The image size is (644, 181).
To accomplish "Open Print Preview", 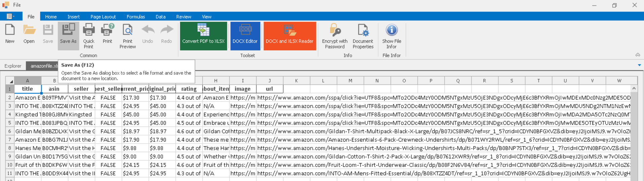I will pyautogui.click(x=128, y=36).
